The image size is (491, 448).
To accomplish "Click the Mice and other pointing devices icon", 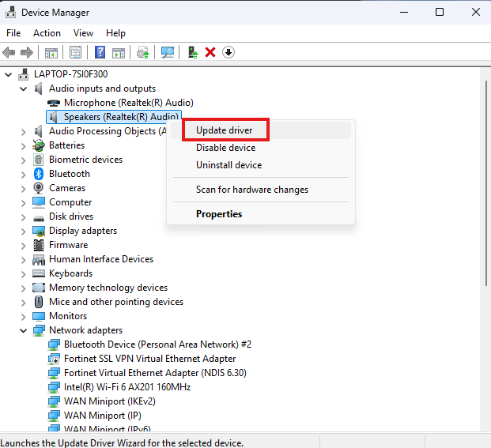I will coord(39,302).
